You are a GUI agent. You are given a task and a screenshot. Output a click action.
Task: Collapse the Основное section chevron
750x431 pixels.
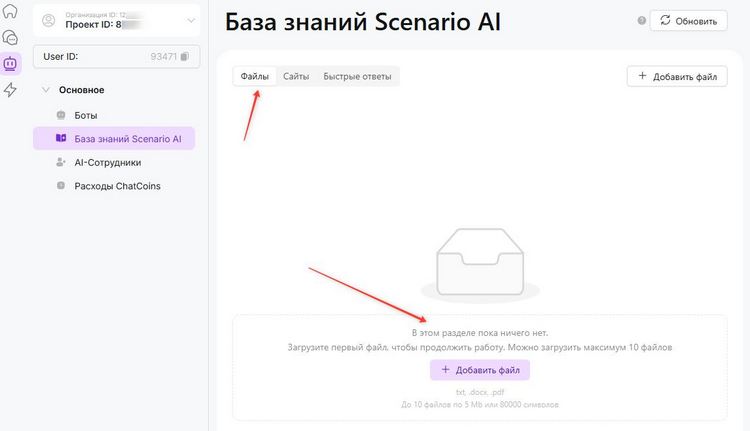pos(46,89)
